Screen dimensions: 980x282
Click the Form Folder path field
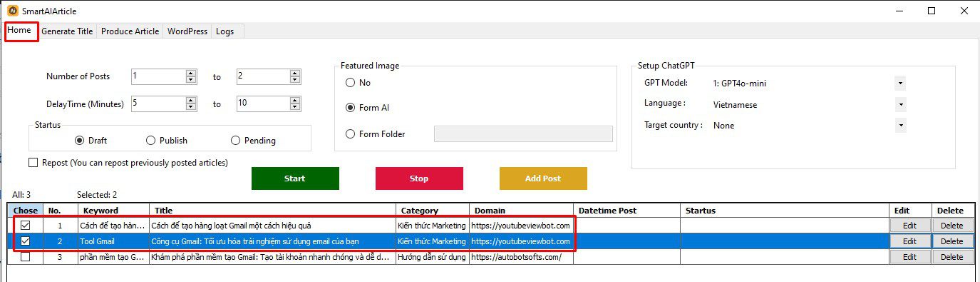[x=523, y=134]
